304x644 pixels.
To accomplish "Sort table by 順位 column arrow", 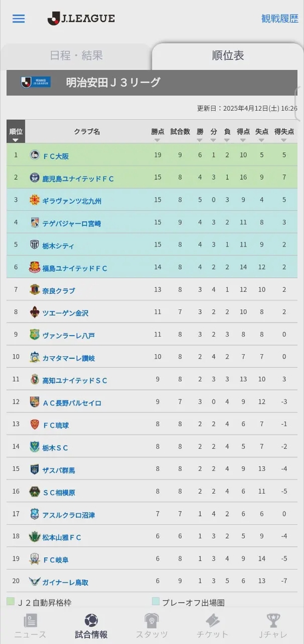I will point(16,140).
